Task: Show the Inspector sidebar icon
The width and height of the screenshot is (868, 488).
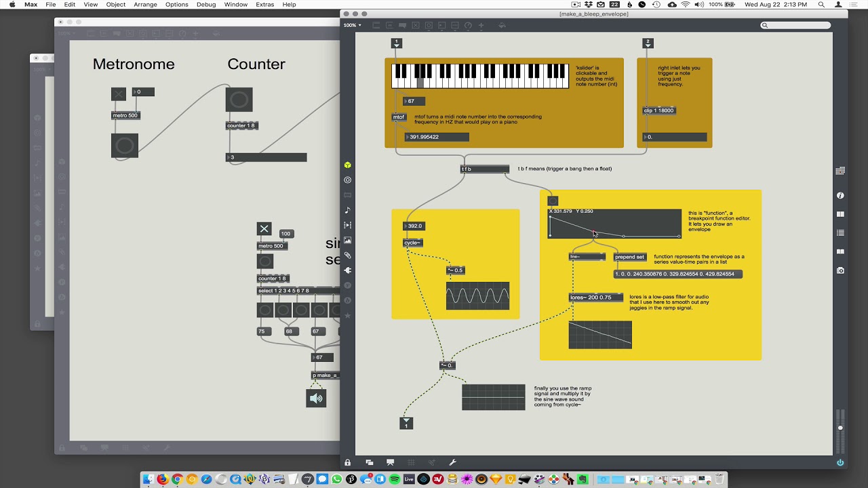Action: point(840,195)
